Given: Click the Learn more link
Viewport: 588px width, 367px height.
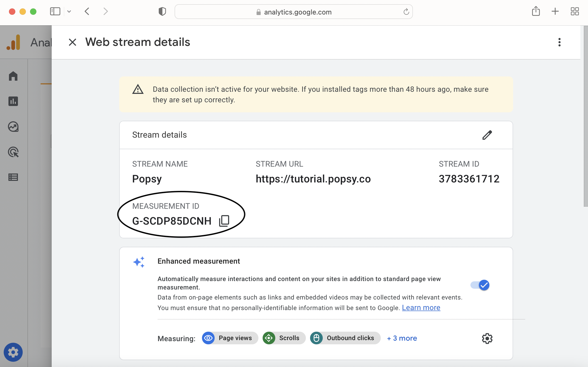Looking at the screenshot, I should 421,308.
